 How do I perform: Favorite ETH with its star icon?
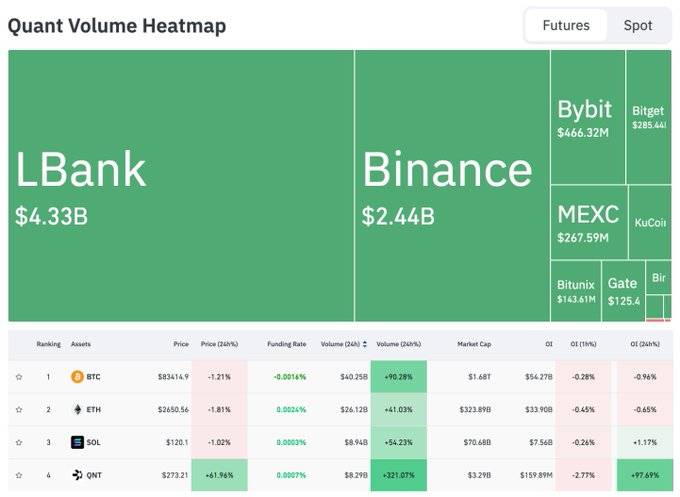[19, 409]
